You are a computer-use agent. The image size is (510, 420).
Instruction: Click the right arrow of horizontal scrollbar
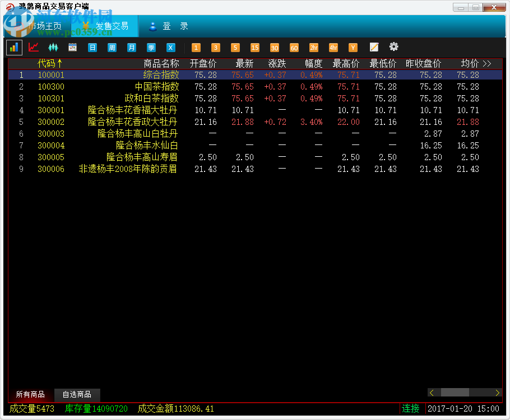coord(497,393)
